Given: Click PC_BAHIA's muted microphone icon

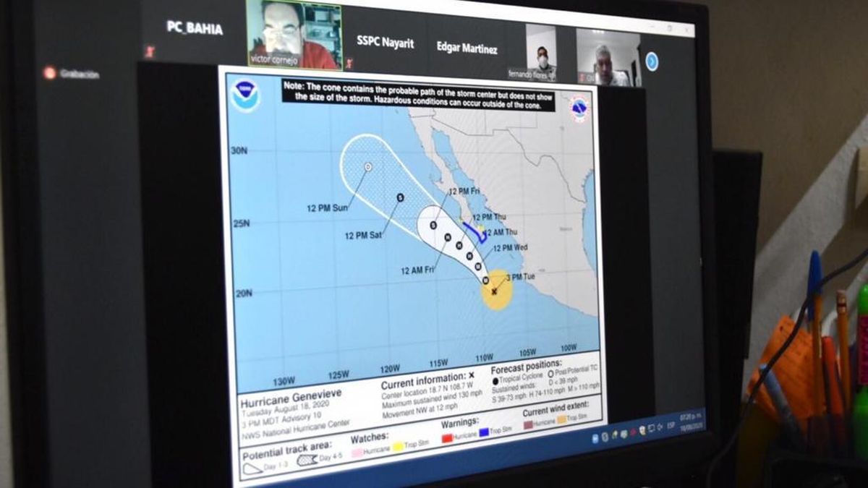Looking at the screenshot, I should [x=150, y=51].
